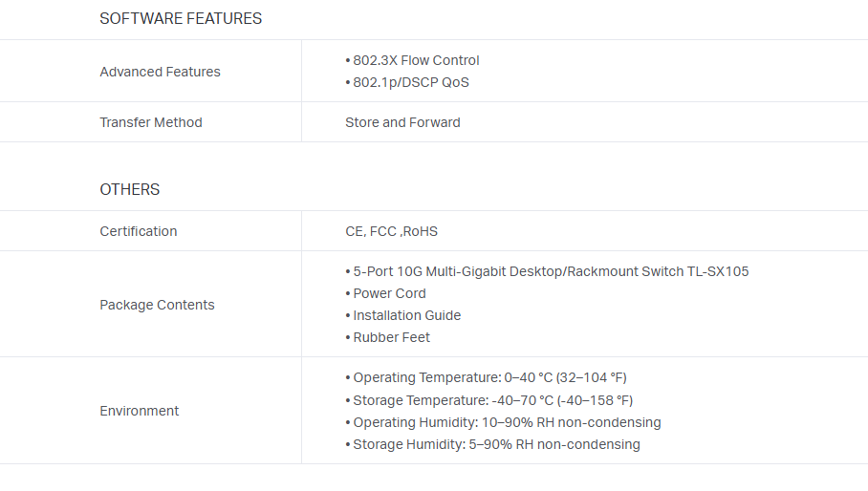Select the Transfer Method label
The width and height of the screenshot is (868, 491).
151,122
